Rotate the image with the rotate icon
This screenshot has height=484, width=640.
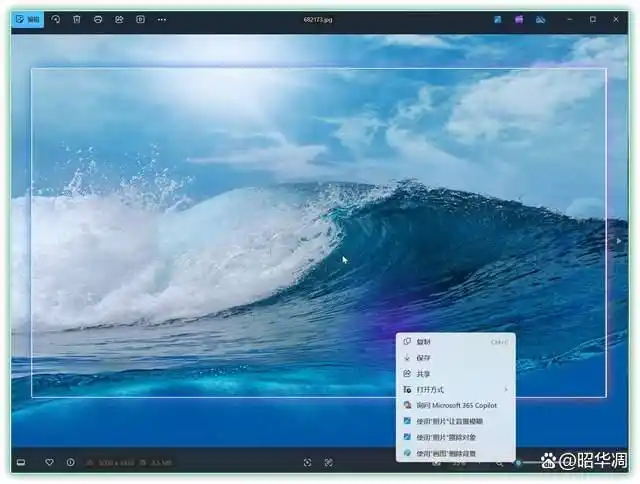tap(54, 19)
